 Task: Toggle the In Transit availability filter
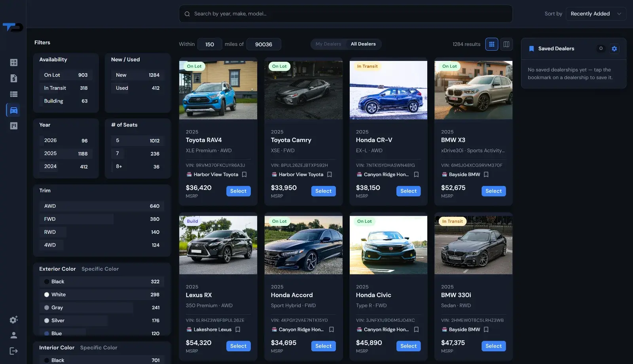66,88
